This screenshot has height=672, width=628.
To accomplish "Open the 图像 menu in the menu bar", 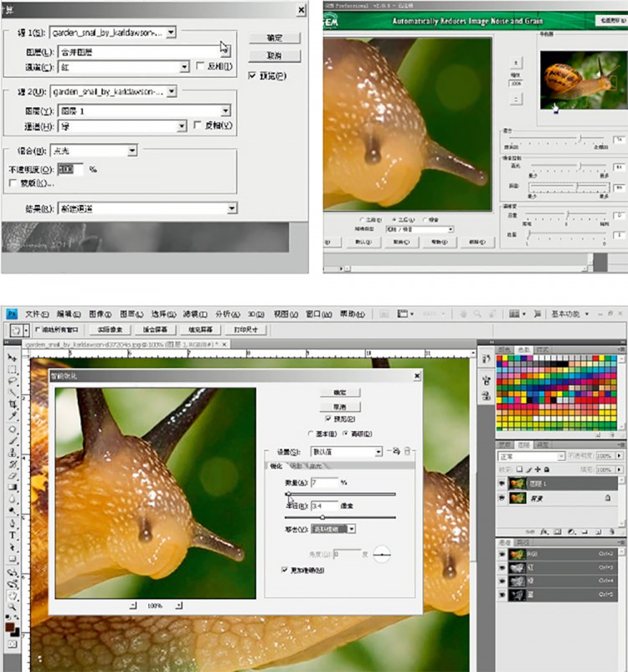I will point(100,314).
